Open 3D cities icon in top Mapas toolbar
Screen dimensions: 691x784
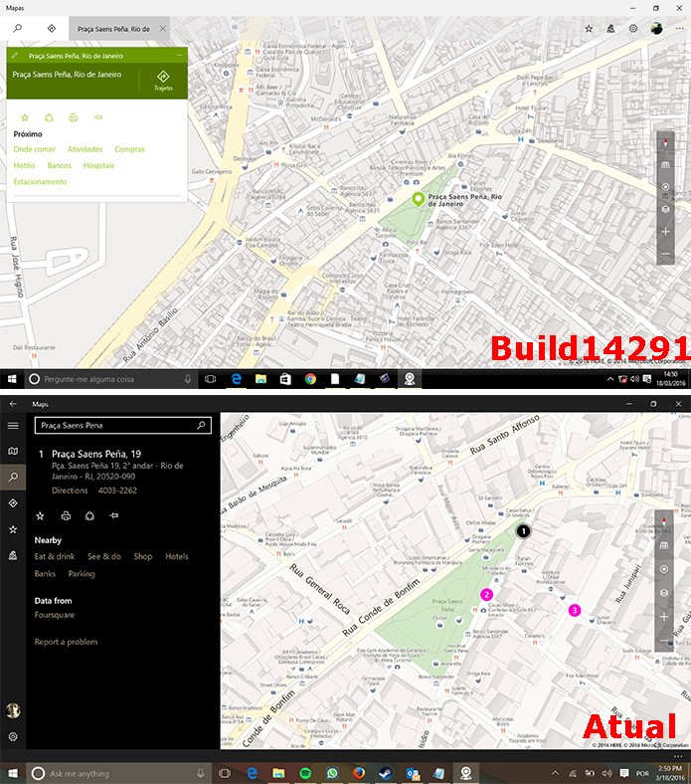(611, 29)
